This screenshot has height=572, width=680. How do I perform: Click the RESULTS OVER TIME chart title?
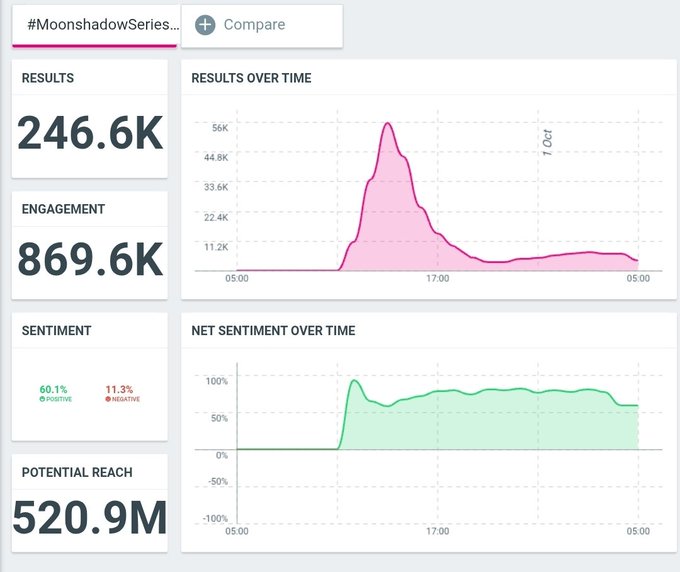pyautogui.click(x=252, y=78)
